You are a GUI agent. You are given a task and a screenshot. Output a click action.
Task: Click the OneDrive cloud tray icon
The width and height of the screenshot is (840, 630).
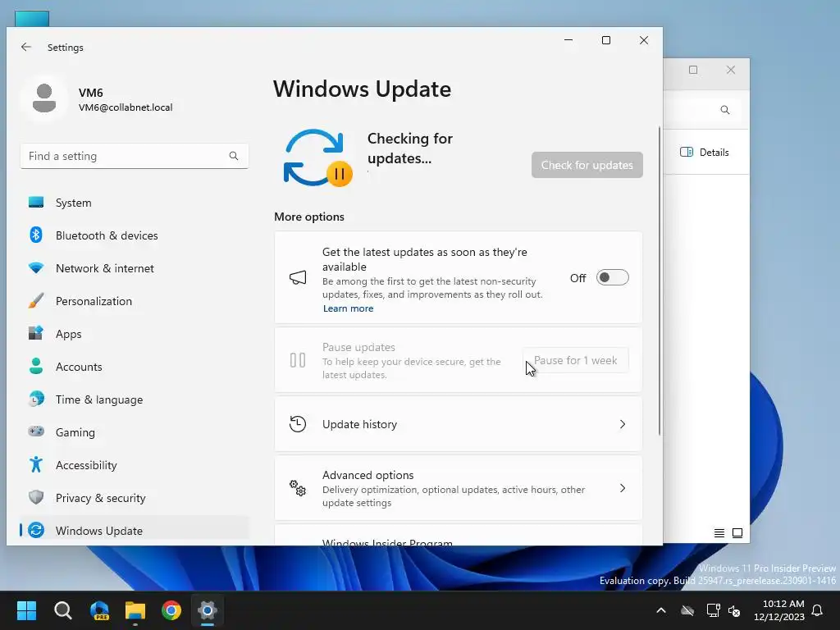[x=687, y=610]
